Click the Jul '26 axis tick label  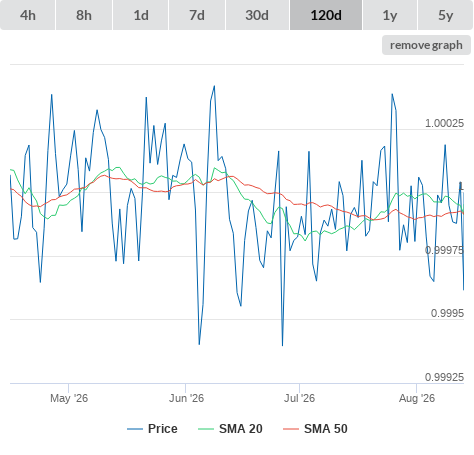click(299, 398)
